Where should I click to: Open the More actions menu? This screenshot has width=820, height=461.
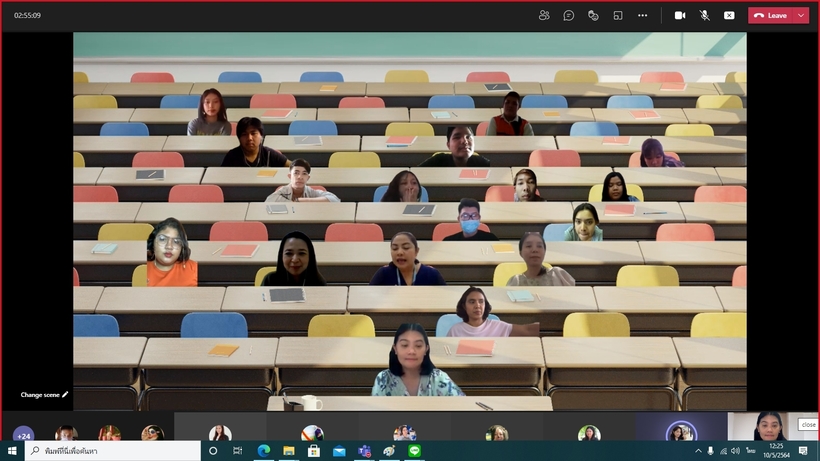click(643, 15)
